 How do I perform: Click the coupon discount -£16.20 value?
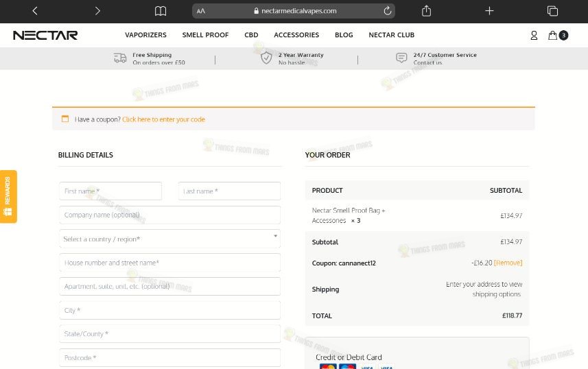(482, 263)
